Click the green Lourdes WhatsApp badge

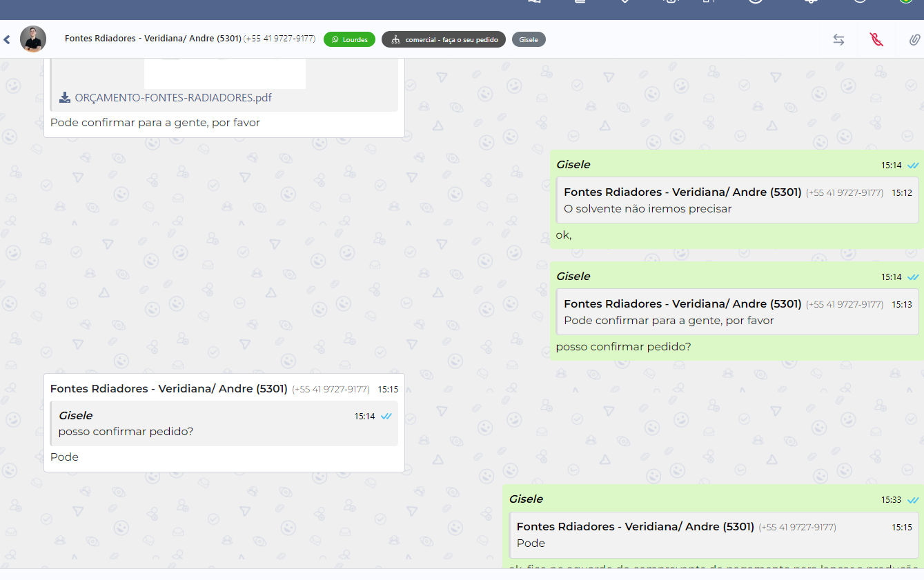pos(349,40)
